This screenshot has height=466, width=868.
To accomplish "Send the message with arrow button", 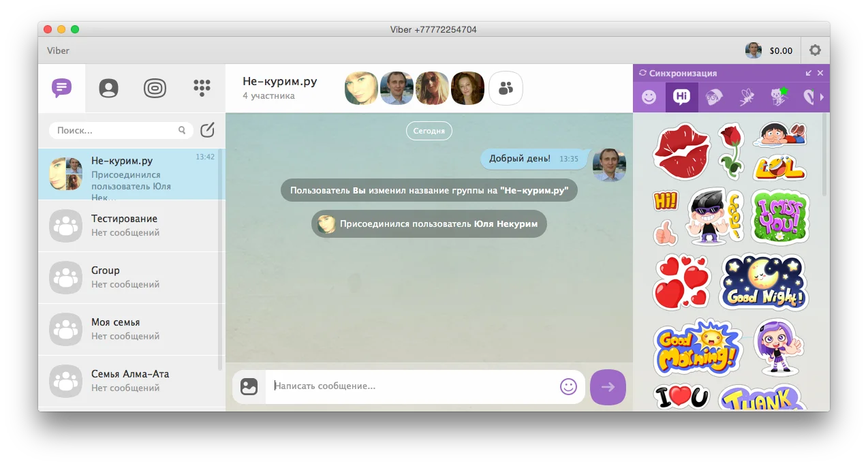I will point(608,387).
